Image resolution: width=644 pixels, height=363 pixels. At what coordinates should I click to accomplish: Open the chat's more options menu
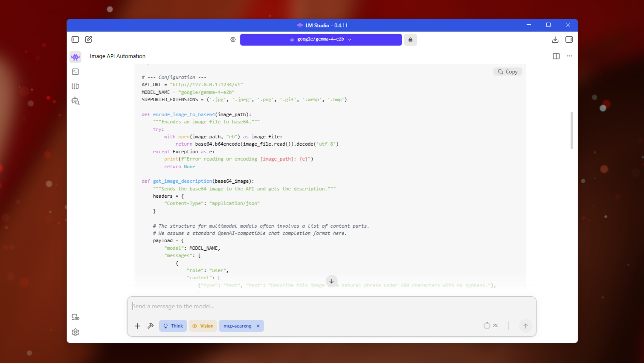(569, 56)
